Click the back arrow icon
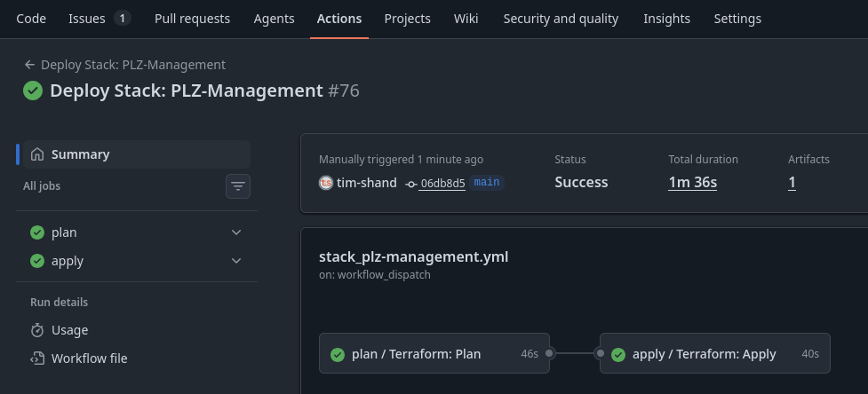 click(30, 65)
